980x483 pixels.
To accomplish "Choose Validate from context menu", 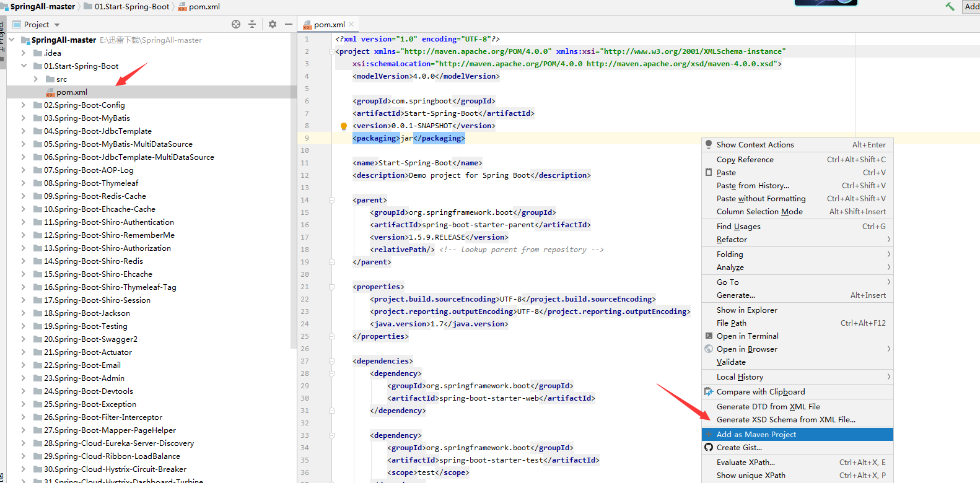I will (x=797, y=362).
